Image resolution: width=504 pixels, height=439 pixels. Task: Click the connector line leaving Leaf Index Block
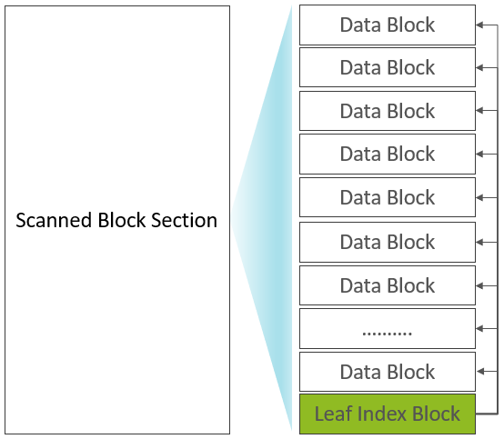(x=487, y=414)
